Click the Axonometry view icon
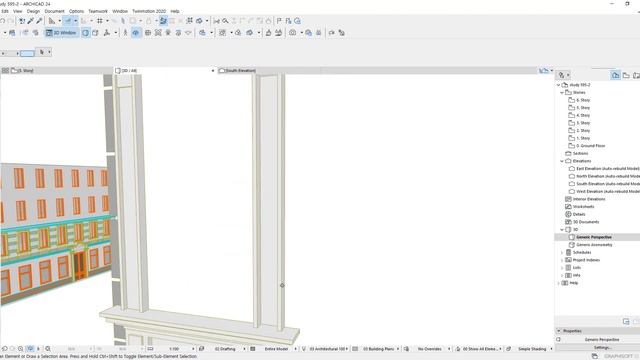 pos(95,33)
